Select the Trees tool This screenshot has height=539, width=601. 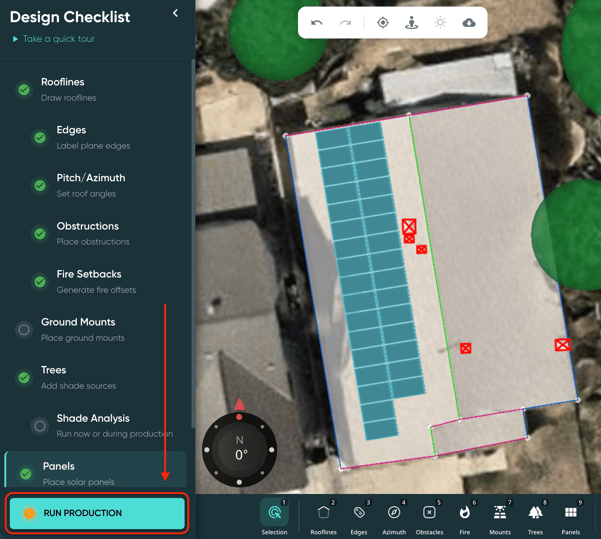[x=535, y=515]
